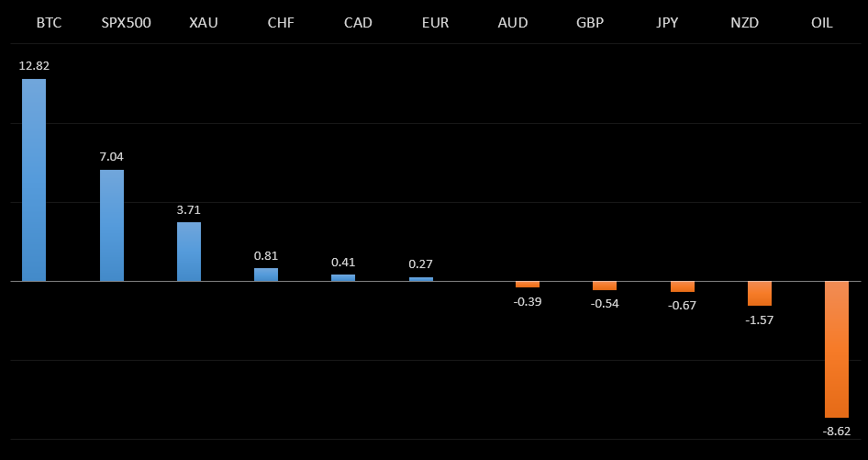The height and width of the screenshot is (460, 868).
Task: Click the BTC axis label
Action: coord(49,22)
